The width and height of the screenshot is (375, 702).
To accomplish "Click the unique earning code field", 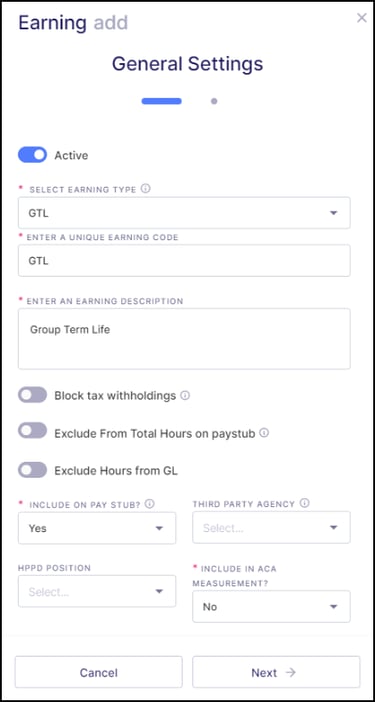I will point(184,261).
